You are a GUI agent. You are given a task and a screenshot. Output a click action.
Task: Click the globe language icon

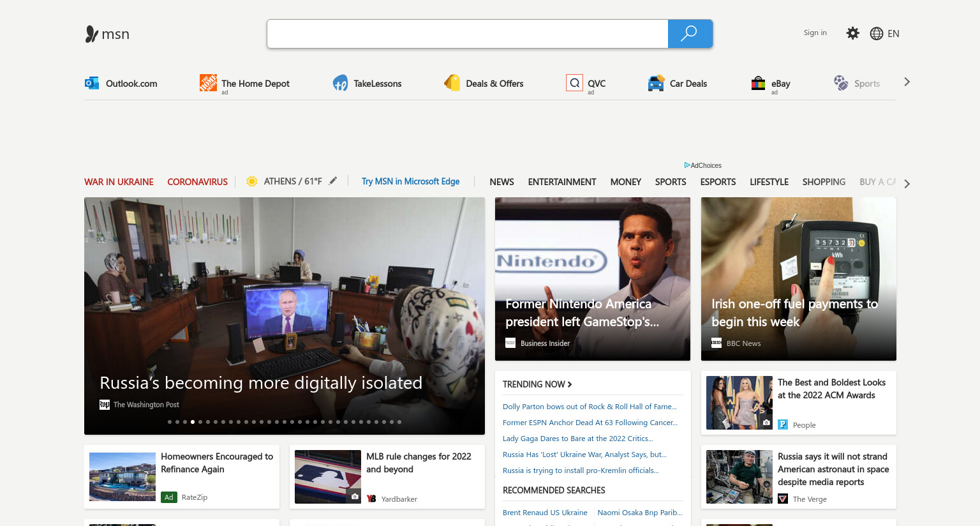tap(877, 34)
